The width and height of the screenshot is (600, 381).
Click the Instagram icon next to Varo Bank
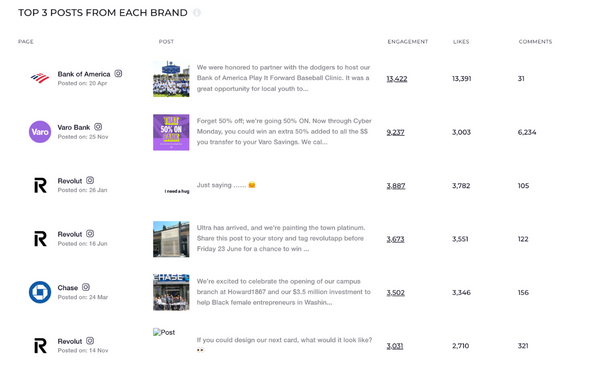tap(98, 127)
